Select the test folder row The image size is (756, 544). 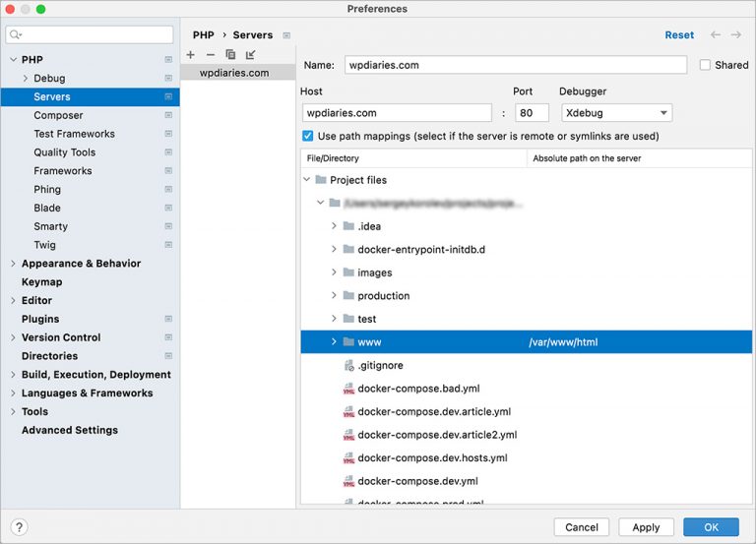point(526,319)
